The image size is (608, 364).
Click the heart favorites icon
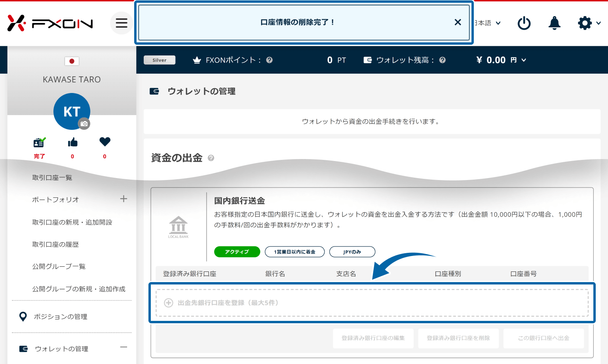tap(105, 142)
